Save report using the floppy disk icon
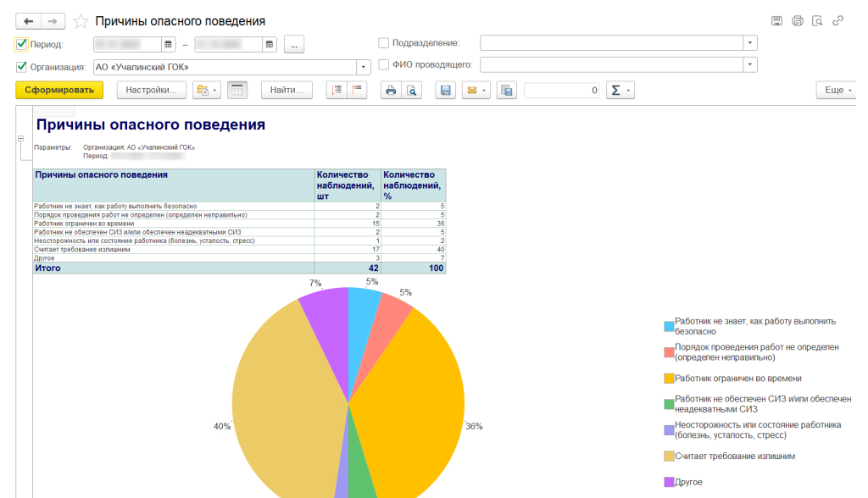Image resolution: width=868 pixels, height=498 pixels. 446,91
